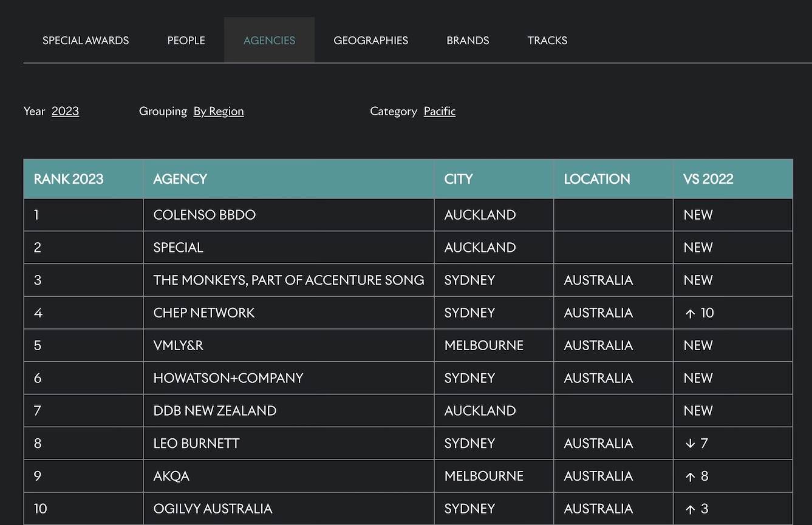Change grouping via By Region selector

[x=218, y=111]
